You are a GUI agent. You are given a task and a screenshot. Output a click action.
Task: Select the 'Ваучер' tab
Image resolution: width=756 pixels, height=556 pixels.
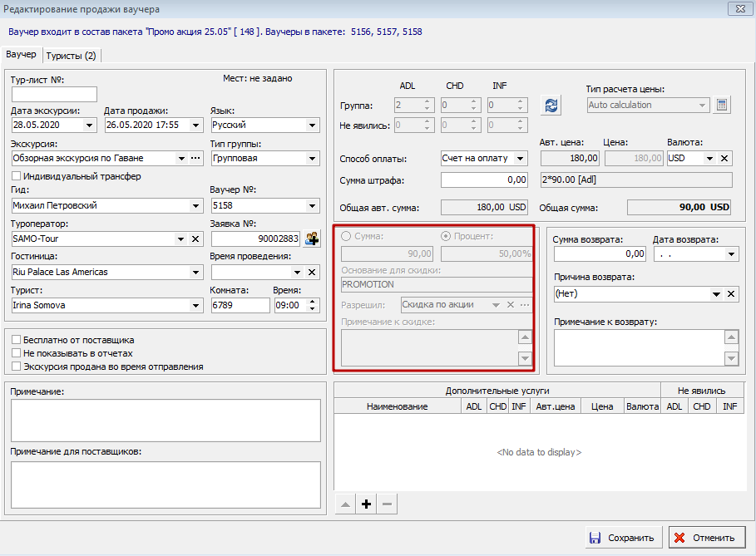click(22, 55)
